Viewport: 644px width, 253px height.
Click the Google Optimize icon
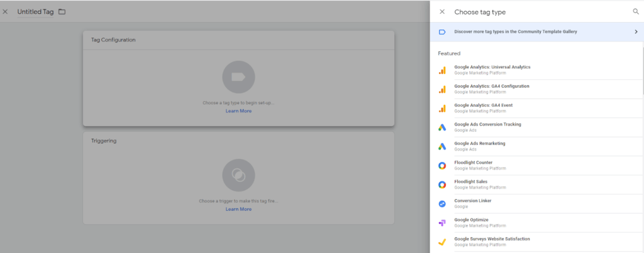442,223
